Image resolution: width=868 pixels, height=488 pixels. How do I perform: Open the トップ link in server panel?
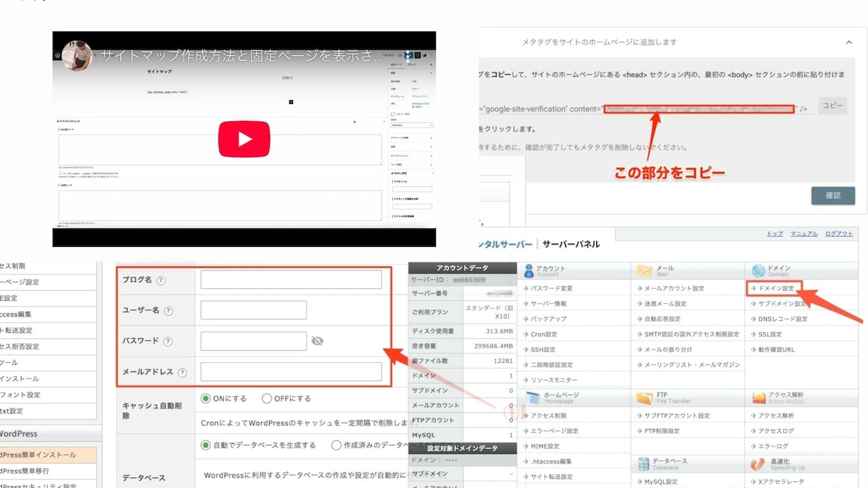775,234
